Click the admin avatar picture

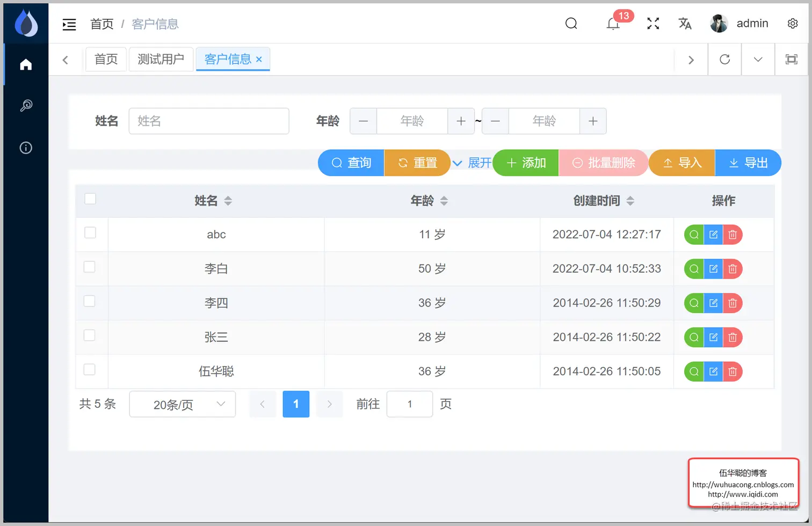719,24
